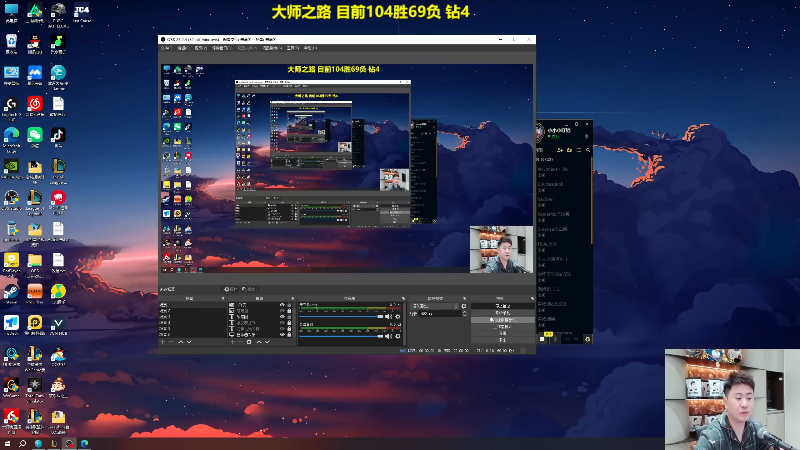Open the OBS Tools menu
800x450 pixels.
[x=292, y=48]
